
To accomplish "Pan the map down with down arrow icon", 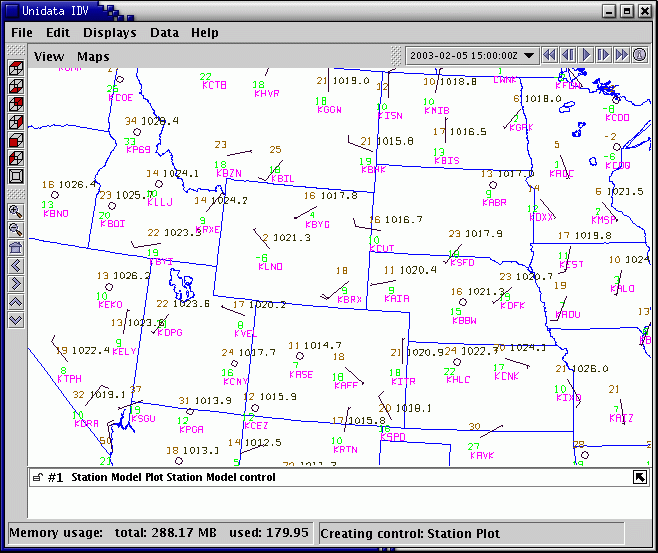I will (16, 320).
